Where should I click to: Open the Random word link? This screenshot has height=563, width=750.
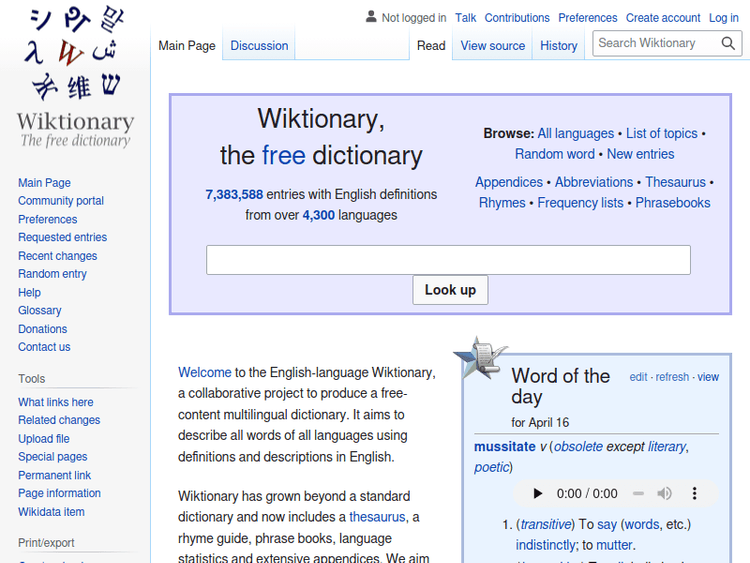pyautogui.click(x=555, y=154)
